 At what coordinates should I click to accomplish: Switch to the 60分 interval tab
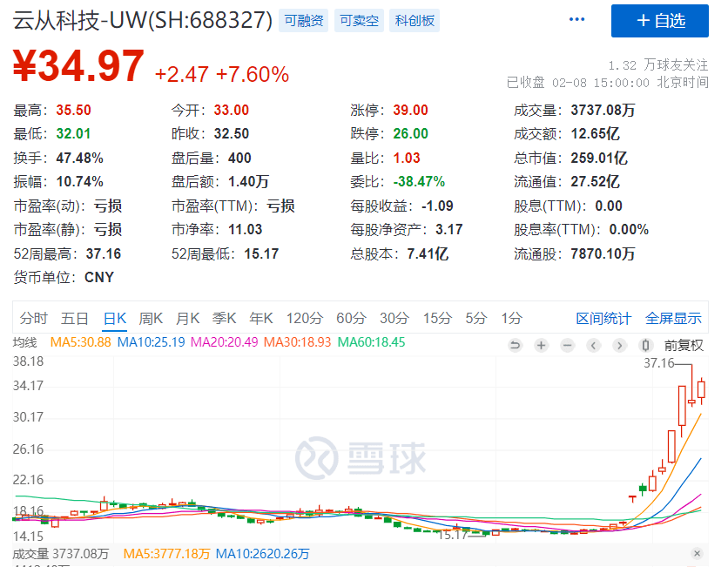[352, 318]
